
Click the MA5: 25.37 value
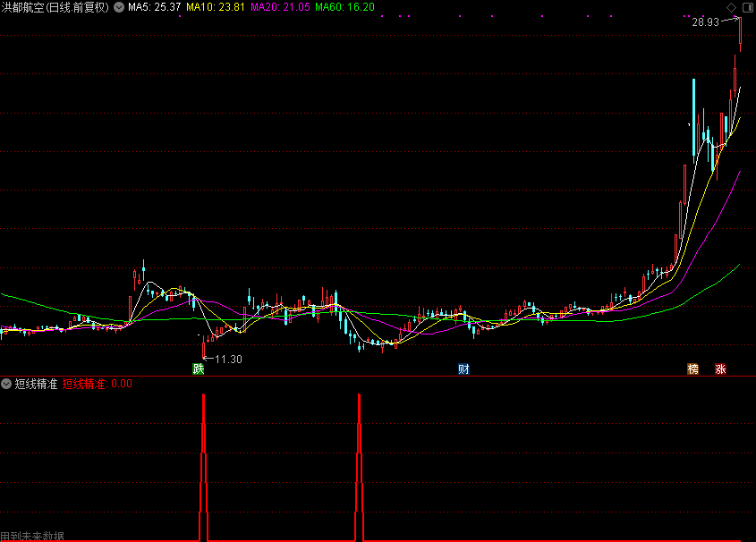[154, 7]
